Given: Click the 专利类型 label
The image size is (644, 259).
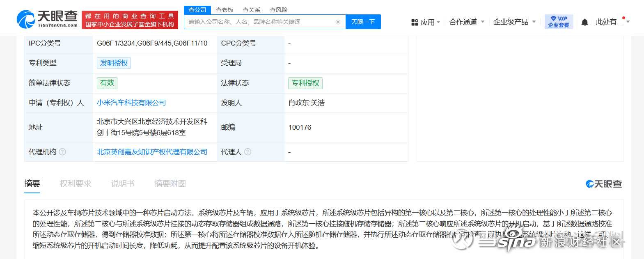Looking at the screenshot, I should tap(43, 63).
